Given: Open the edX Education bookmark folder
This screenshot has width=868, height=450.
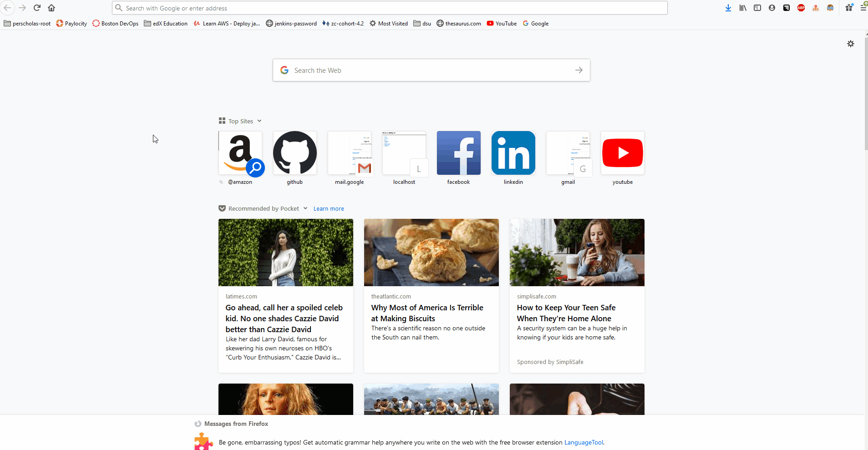Looking at the screenshot, I should pos(166,24).
